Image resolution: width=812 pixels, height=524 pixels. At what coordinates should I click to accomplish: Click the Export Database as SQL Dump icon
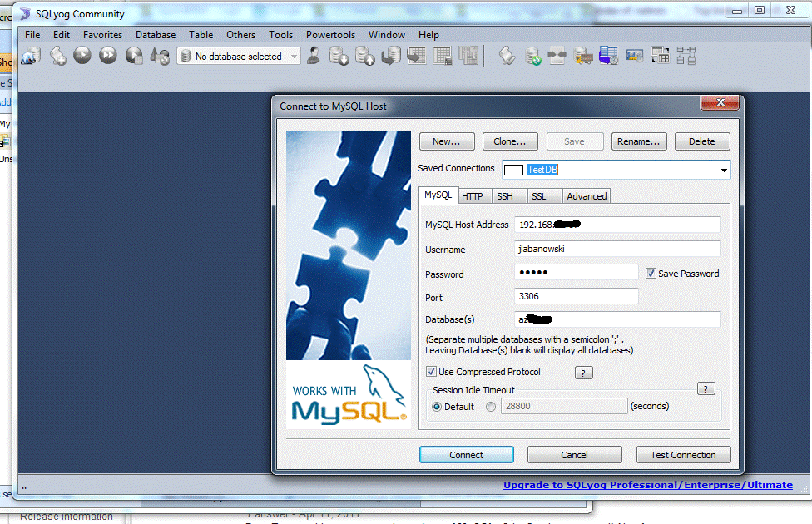[x=339, y=56]
